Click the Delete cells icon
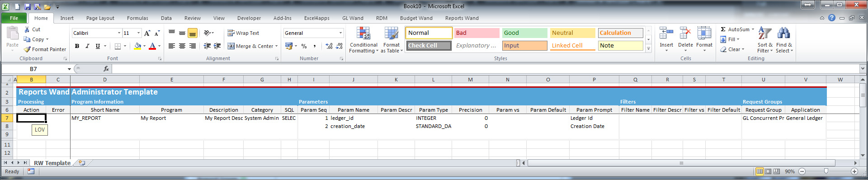Screen dimensions: 868x180 (x=685, y=33)
